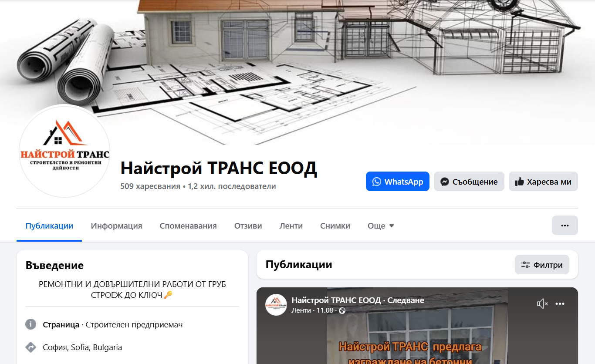Open the three-dots page options menu
595x364 pixels.
[x=565, y=226]
